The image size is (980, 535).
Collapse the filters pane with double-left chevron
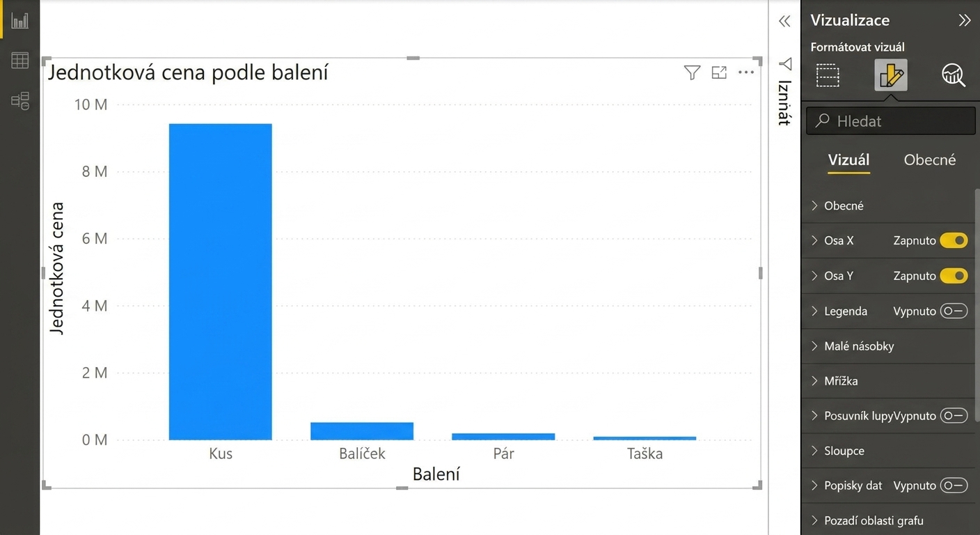click(x=784, y=22)
